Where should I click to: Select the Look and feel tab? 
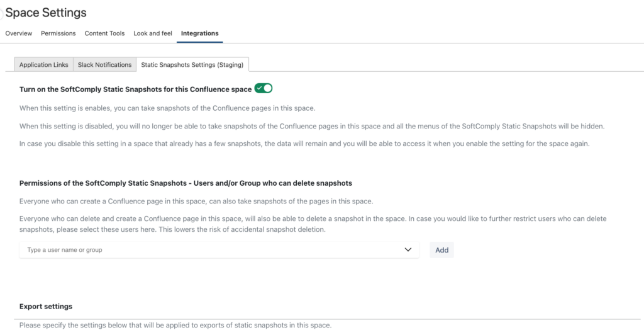coord(153,33)
